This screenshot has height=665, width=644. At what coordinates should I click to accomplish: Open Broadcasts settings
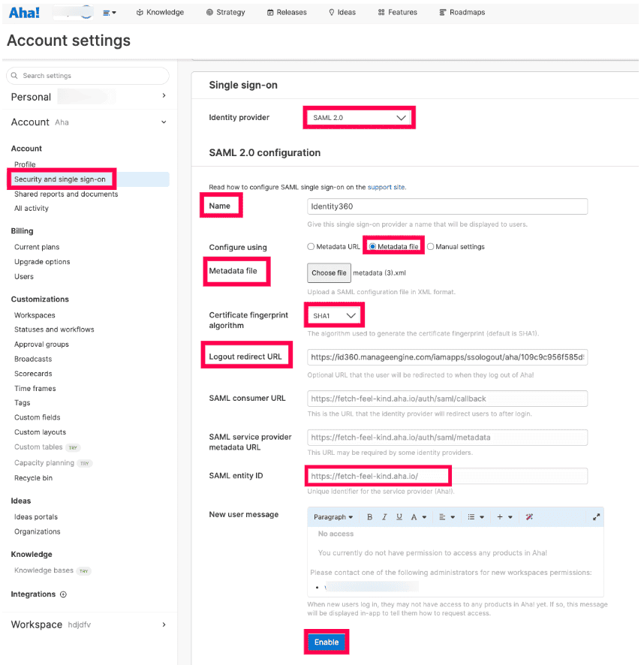33,359
